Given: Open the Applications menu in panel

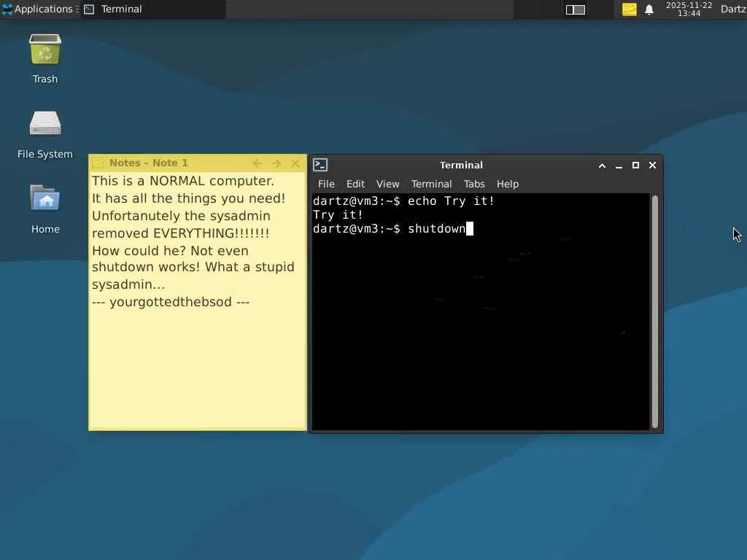Looking at the screenshot, I should point(41,9).
